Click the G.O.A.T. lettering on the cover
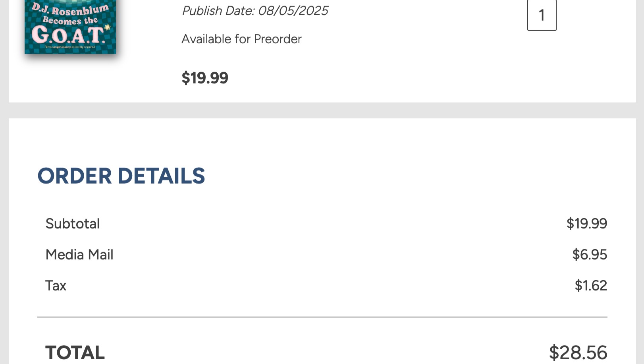The height and width of the screenshot is (364, 644). click(x=69, y=35)
